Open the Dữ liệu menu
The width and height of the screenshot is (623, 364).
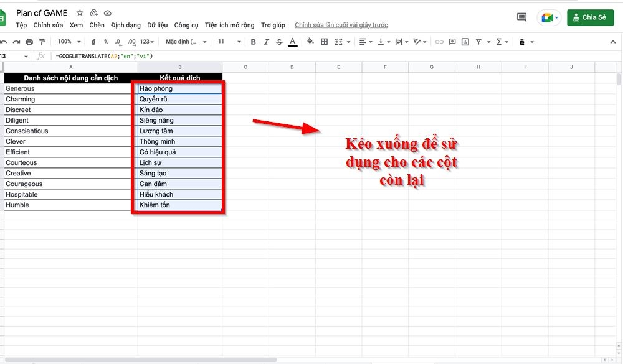point(158,25)
